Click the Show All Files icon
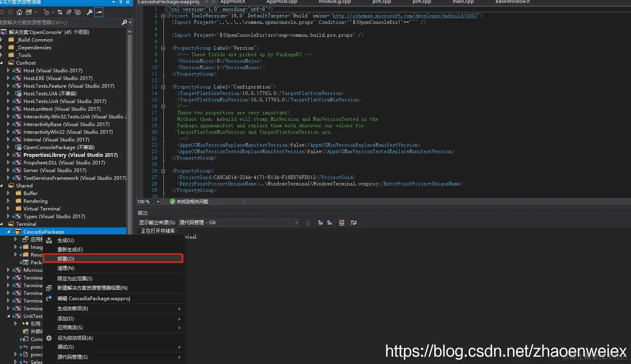The width and height of the screenshot is (631, 364). pos(78,12)
